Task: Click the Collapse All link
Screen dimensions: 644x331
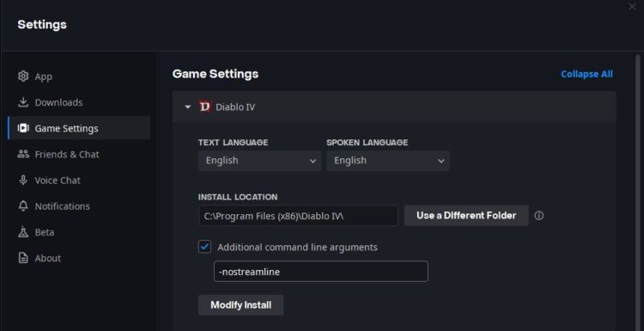Action: [x=586, y=74]
